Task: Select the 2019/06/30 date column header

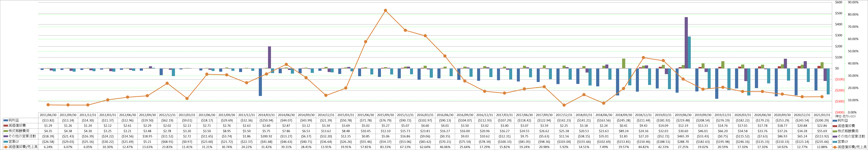Action: (683, 115)
